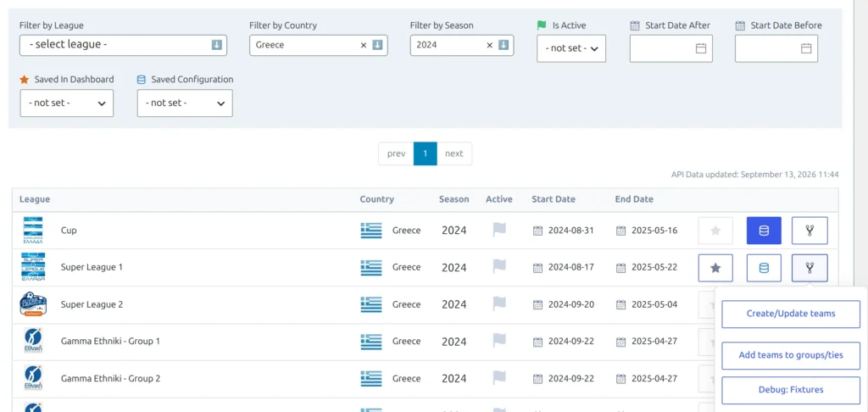The image size is (868, 412).
Task: Click the calendar icon beside 2024-08-17
Action: pyautogui.click(x=537, y=268)
